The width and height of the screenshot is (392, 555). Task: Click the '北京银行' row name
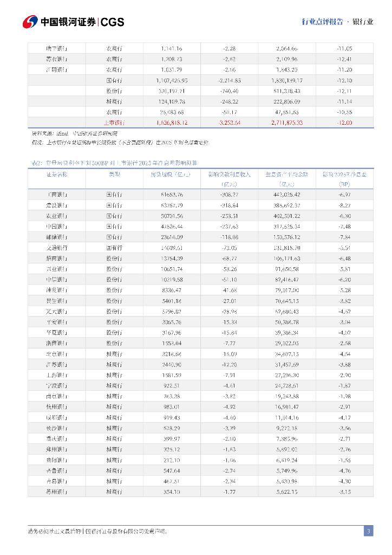pos(56,354)
